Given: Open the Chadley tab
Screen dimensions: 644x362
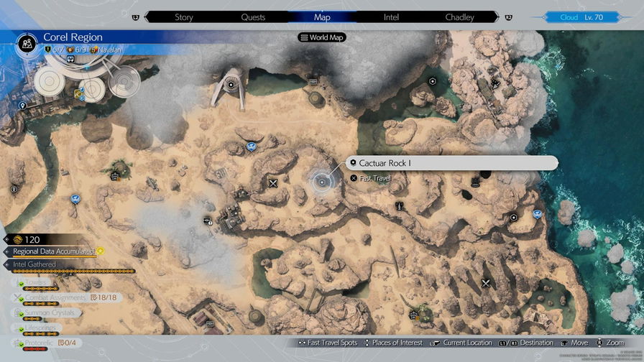Looking at the screenshot, I should (x=459, y=17).
